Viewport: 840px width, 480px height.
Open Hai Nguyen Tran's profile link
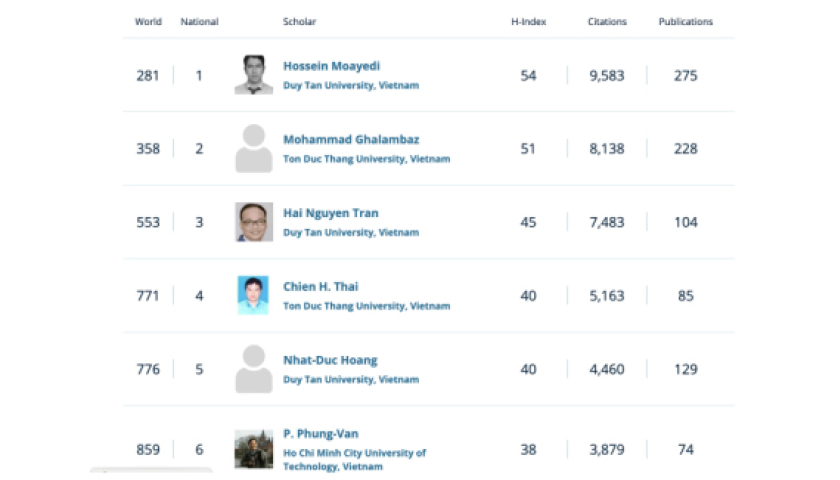[x=330, y=213]
